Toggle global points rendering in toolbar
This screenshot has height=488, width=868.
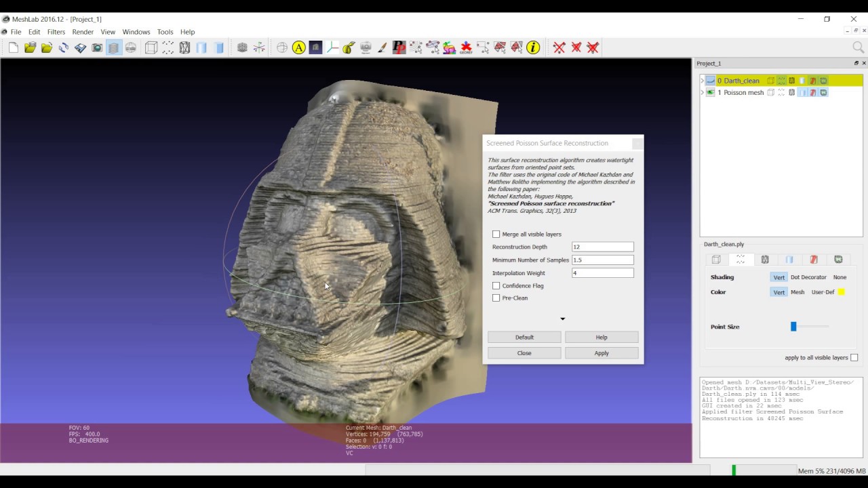(167, 47)
